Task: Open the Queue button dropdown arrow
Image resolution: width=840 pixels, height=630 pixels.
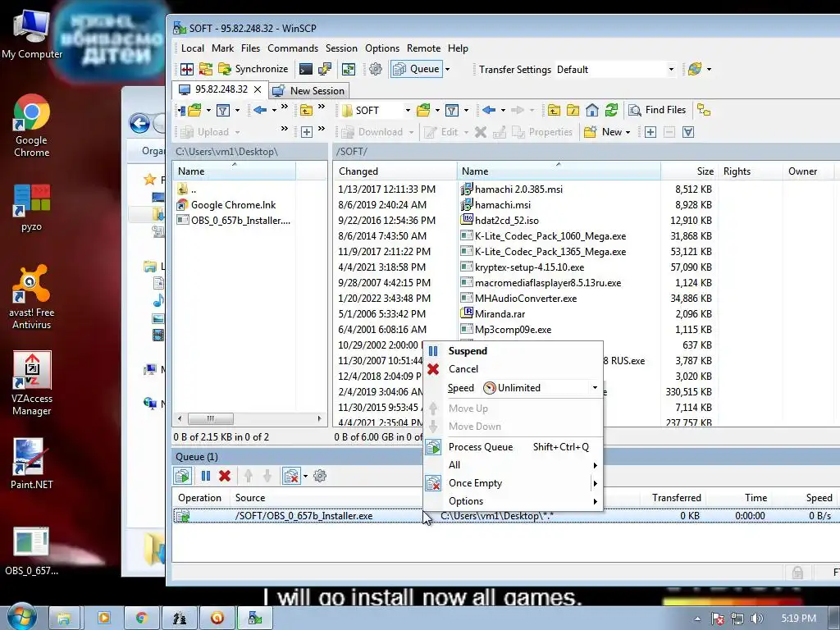Action: [x=447, y=69]
